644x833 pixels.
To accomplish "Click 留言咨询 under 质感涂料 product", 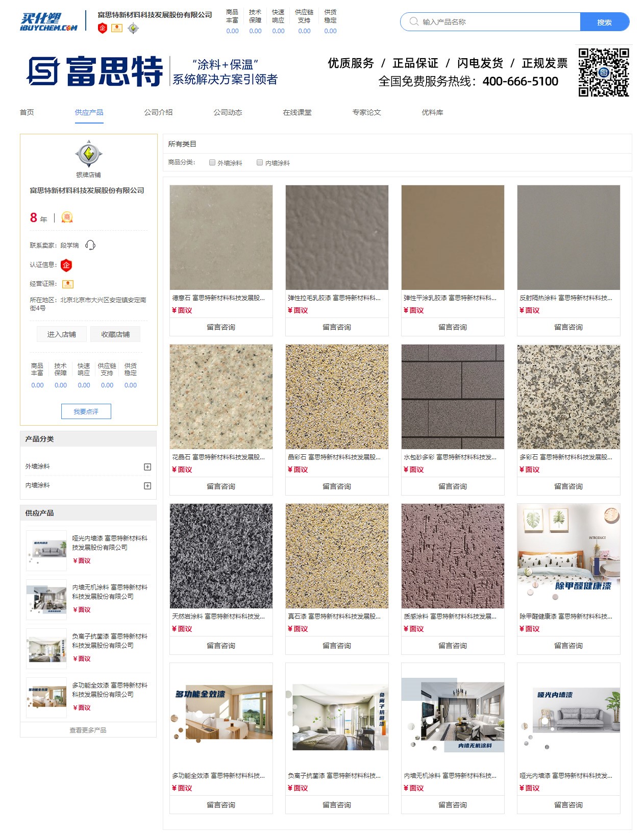I will pyautogui.click(x=453, y=646).
